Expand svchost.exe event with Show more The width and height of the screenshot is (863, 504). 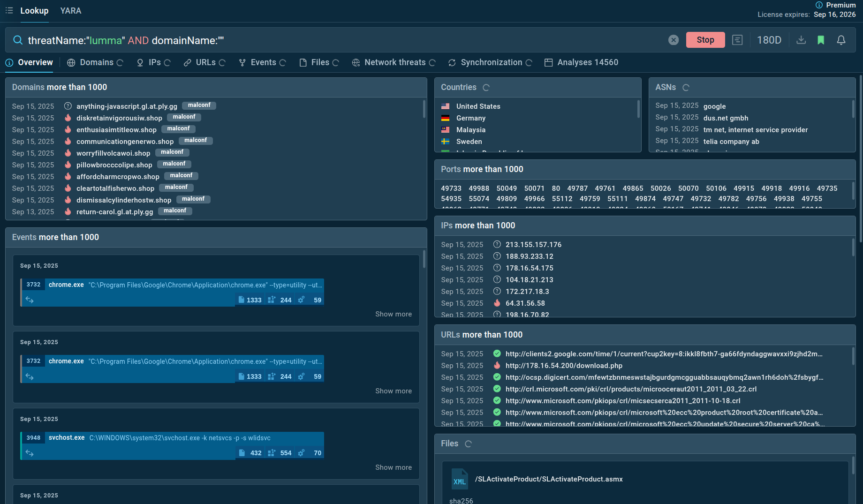[393, 467]
